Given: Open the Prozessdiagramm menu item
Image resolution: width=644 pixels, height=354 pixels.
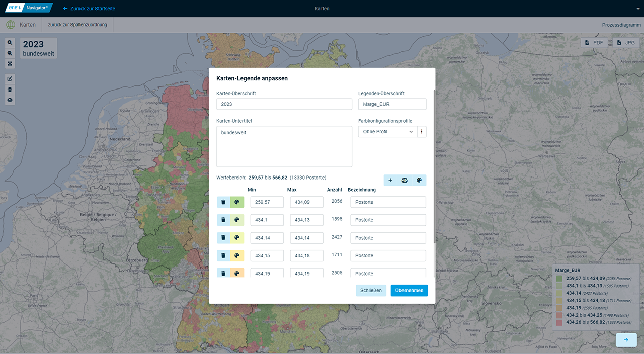Looking at the screenshot, I should pos(621,25).
